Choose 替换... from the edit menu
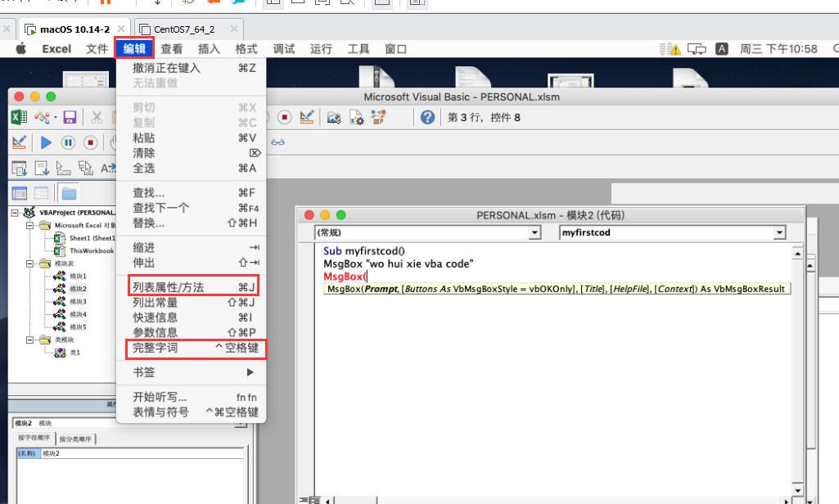This screenshot has height=504, width=839. (x=191, y=223)
